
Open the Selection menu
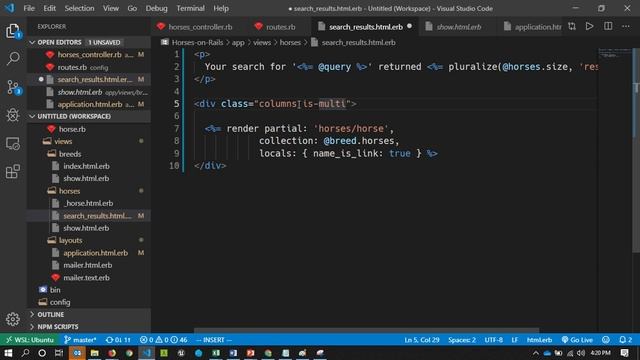(x=79, y=8)
